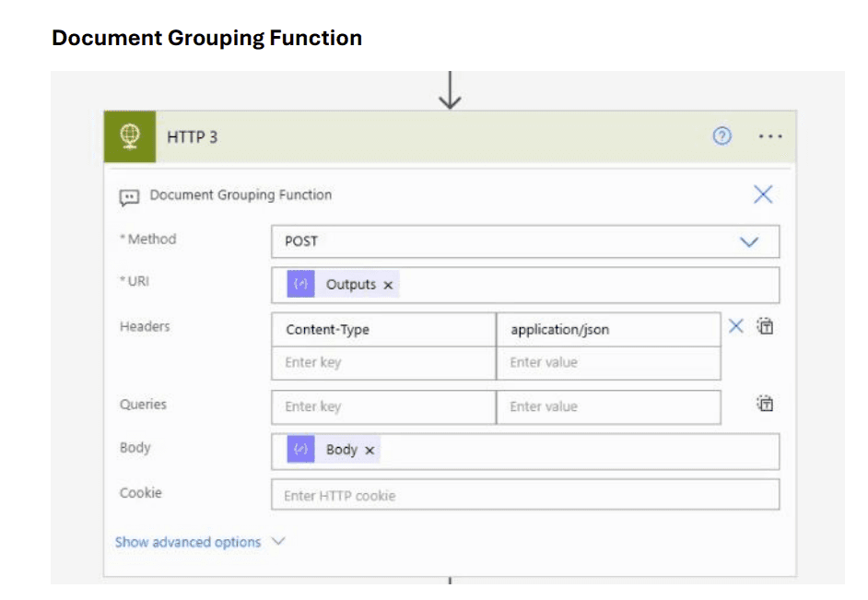Remove the Outputs token from URI
Screen dimensions: 868x600
(x=388, y=285)
